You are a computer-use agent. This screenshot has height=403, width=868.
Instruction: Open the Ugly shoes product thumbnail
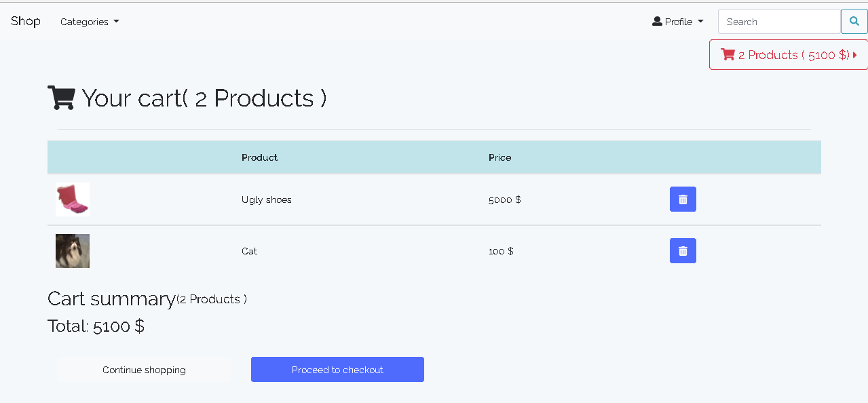pyautogui.click(x=73, y=199)
